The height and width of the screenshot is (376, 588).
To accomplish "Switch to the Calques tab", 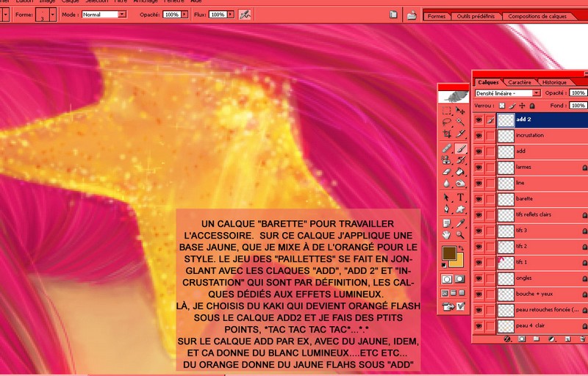I will tap(488, 82).
